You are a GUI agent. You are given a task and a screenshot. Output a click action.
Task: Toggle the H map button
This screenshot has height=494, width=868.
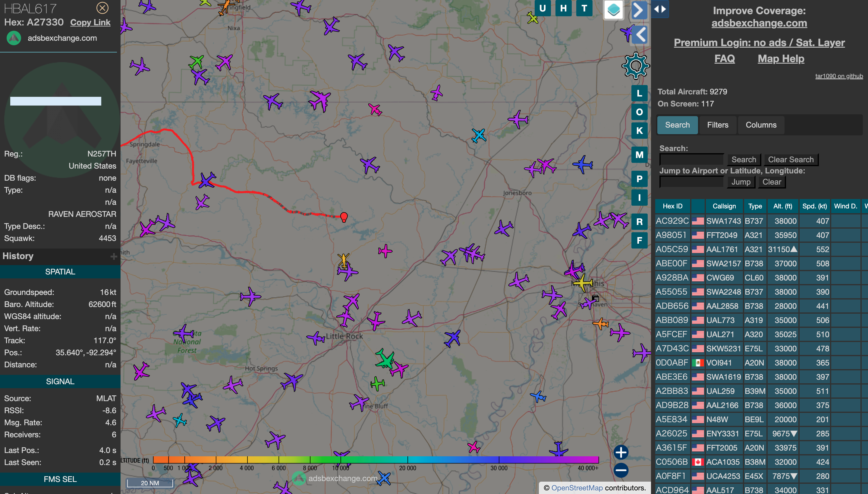pyautogui.click(x=563, y=8)
